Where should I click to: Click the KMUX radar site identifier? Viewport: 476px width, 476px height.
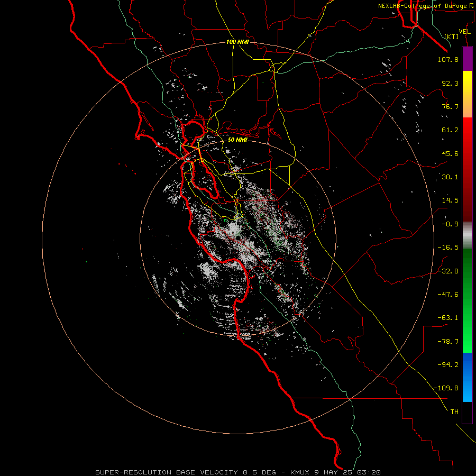coord(301,472)
